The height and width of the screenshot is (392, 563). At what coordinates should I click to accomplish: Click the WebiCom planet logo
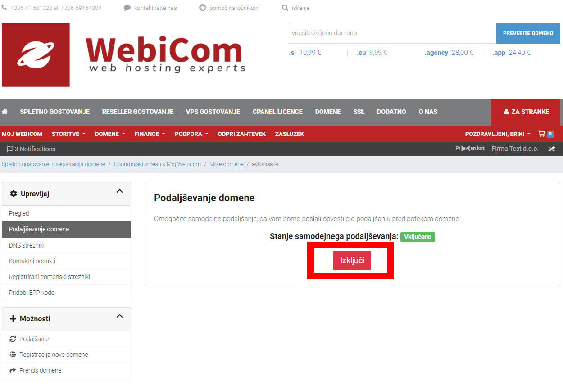pos(36,55)
